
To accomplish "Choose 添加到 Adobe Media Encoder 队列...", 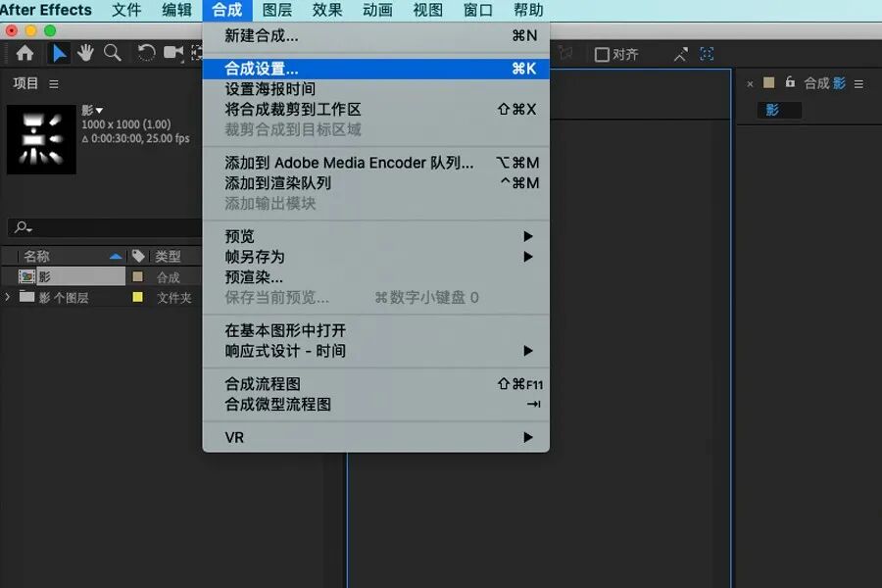I will click(x=375, y=163).
